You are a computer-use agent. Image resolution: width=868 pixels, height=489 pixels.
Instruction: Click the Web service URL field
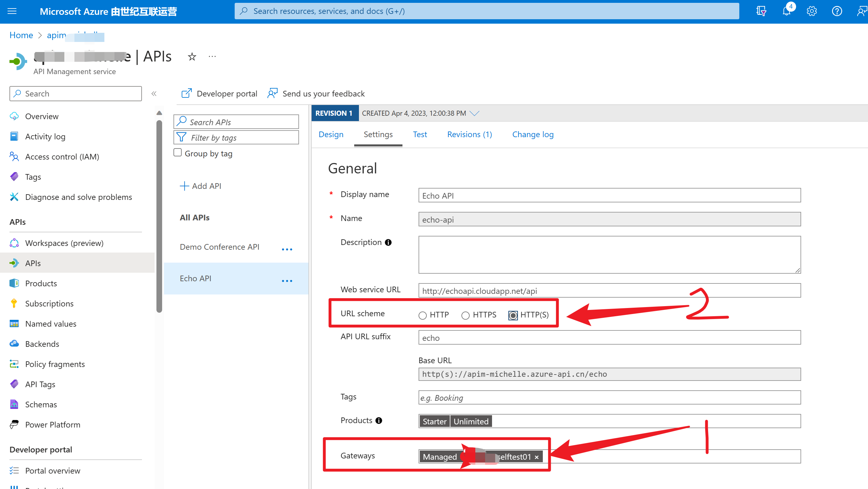pos(609,291)
